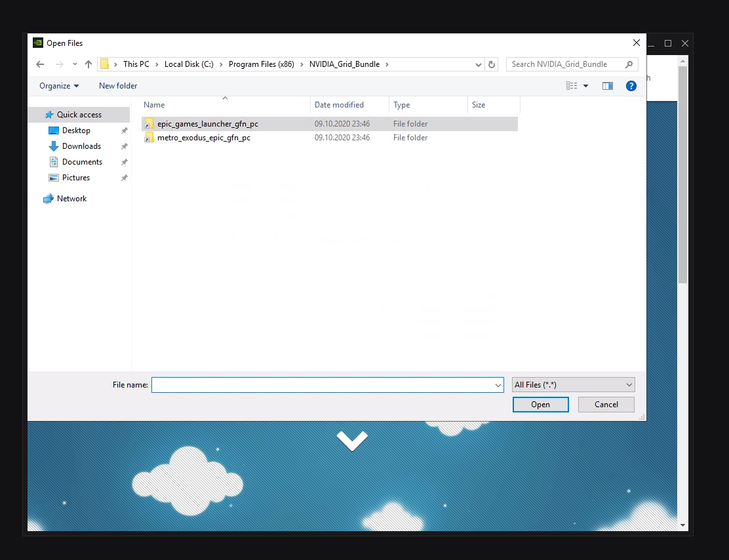729x560 pixels.
Task: Click the search magnifier icon
Action: pyautogui.click(x=629, y=64)
